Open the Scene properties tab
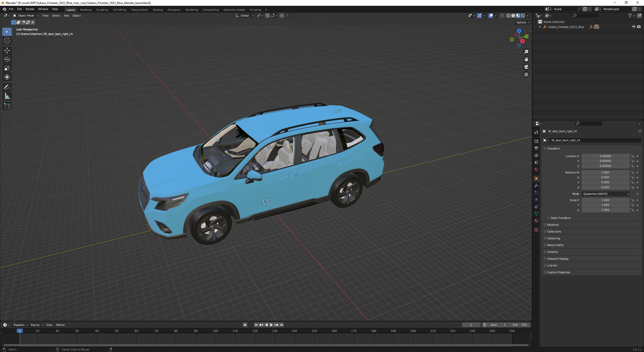Image resolution: width=644 pixels, height=352 pixels. pos(536,162)
